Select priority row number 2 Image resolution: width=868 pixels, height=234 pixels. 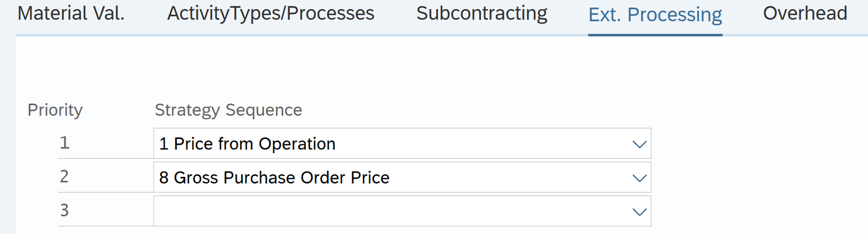(65, 176)
